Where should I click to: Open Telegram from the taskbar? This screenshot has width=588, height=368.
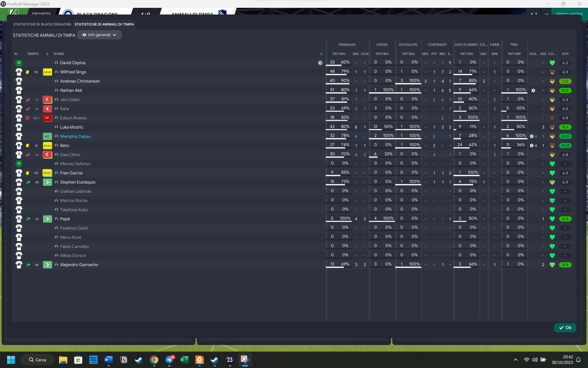coord(169,360)
